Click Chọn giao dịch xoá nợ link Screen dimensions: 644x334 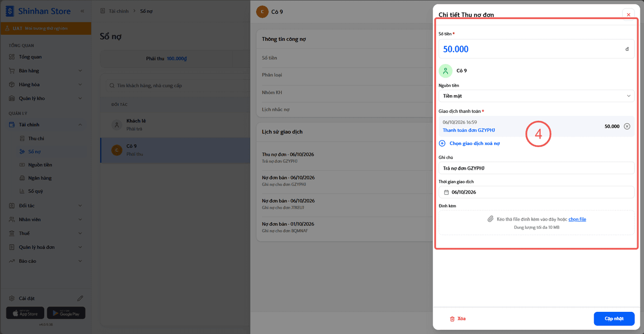474,144
